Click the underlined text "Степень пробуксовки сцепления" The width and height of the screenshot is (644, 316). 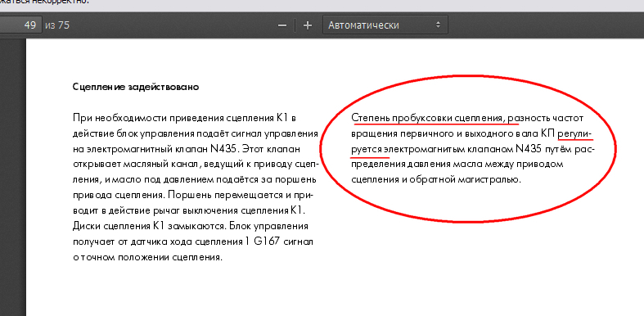pos(427,119)
